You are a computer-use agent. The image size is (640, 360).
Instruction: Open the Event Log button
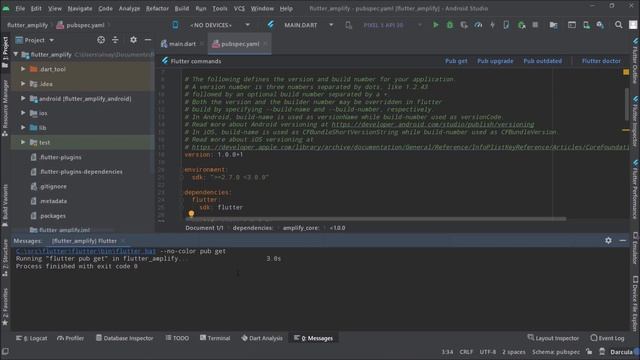[x=607, y=338]
